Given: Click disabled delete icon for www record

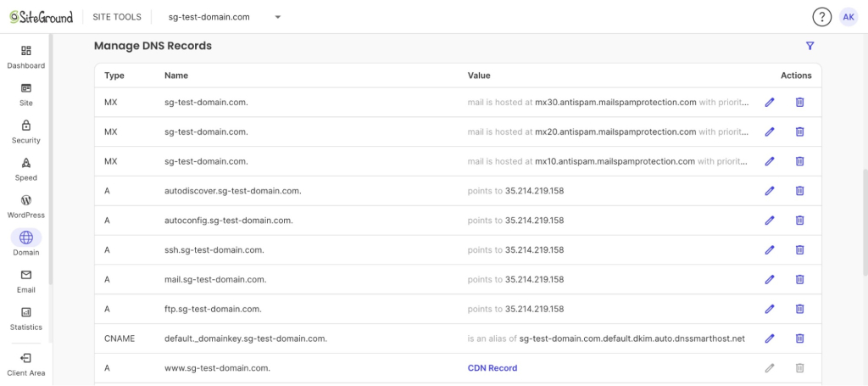Looking at the screenshot, I should [800, 367].
